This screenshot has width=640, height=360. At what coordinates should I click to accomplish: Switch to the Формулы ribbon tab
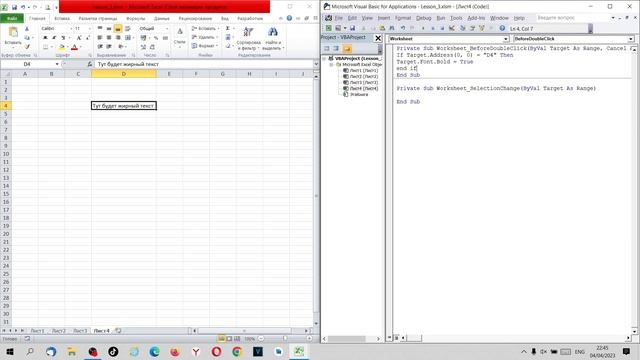[136, 18]
